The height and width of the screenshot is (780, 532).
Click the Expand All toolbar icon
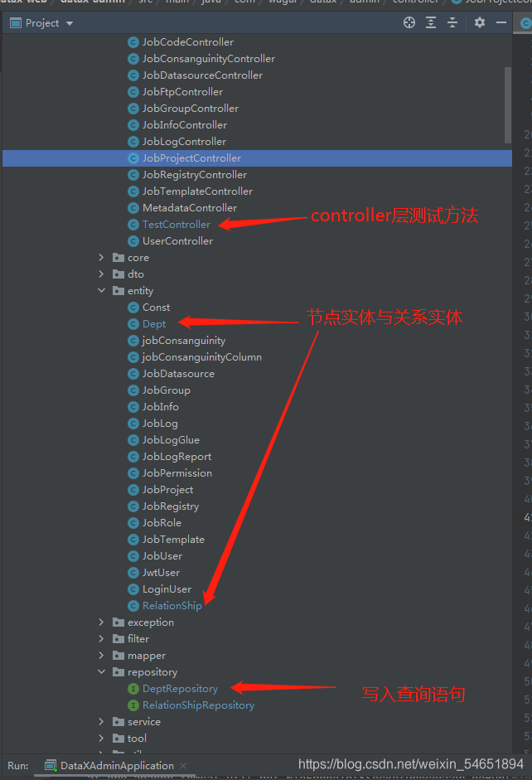click(x=431, y=22)
